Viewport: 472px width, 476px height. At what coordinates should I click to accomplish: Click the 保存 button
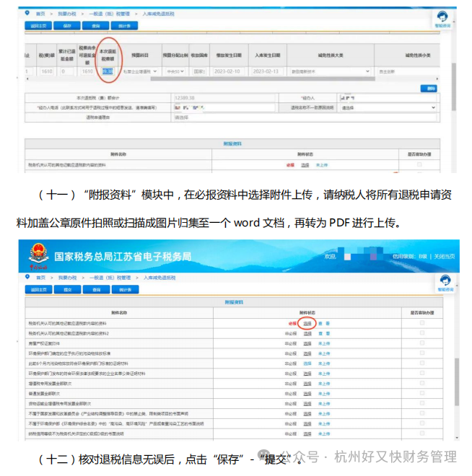click(x=67, y=26)
